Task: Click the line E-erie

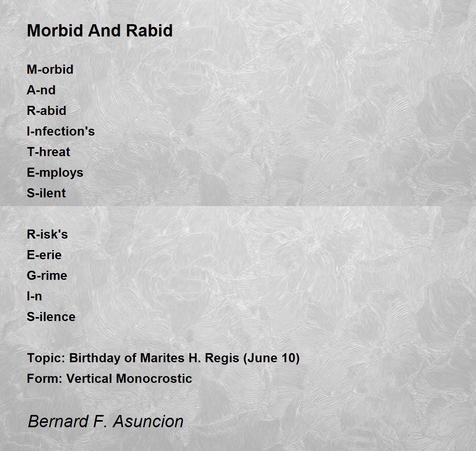Action: (44, 255)
